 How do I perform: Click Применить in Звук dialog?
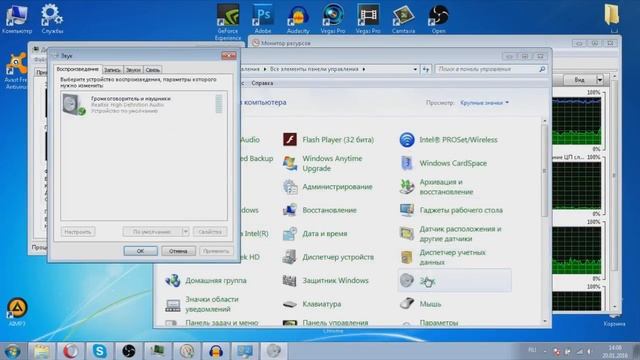pyautogui.click(x=216, y=251)
